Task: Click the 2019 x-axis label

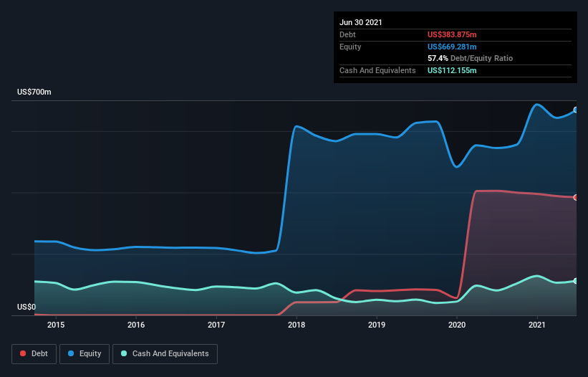Action: pyautogui.click(x=377, y=325)
